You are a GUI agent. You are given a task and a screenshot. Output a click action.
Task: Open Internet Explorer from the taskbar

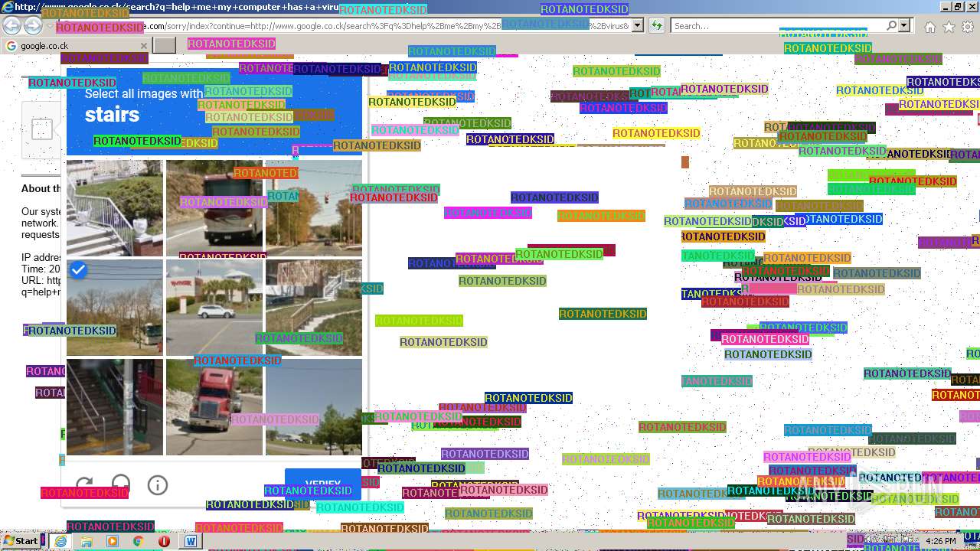[x=60, y=541]
